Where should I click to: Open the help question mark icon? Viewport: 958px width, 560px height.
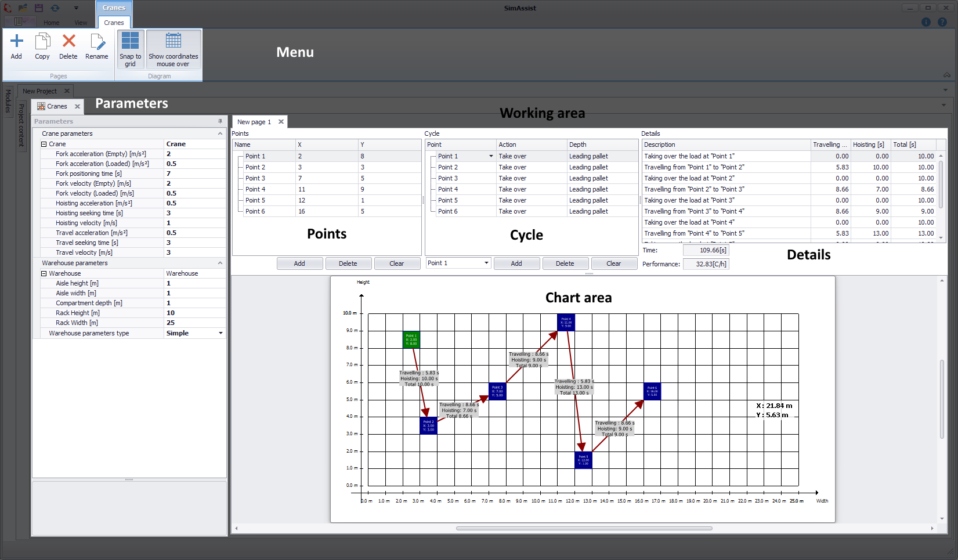pos(942,22)
